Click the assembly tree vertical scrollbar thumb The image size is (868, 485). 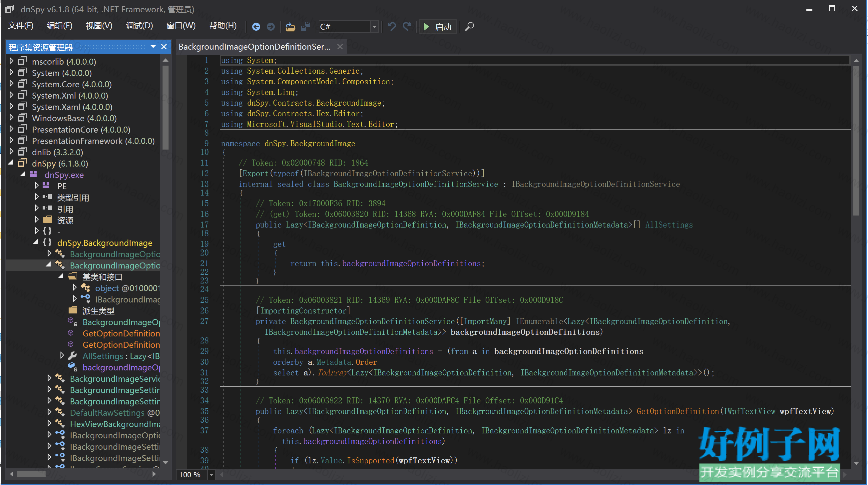165,107
